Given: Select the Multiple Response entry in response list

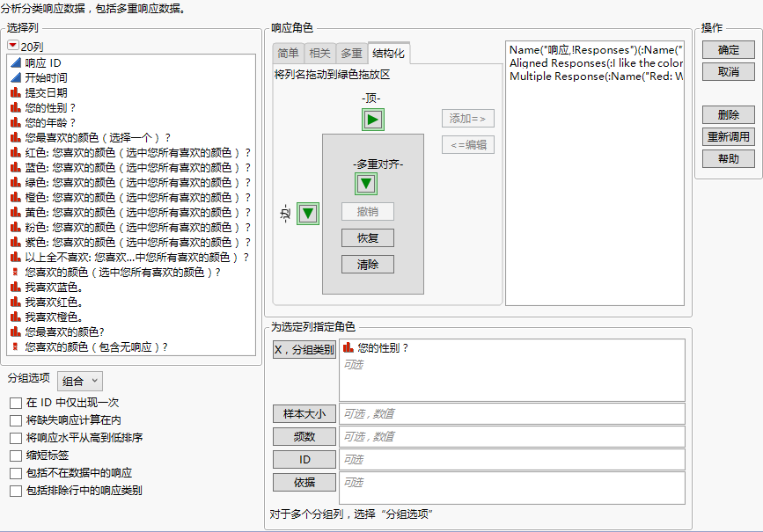Looking at the screenshot, I should pos(596,77).
